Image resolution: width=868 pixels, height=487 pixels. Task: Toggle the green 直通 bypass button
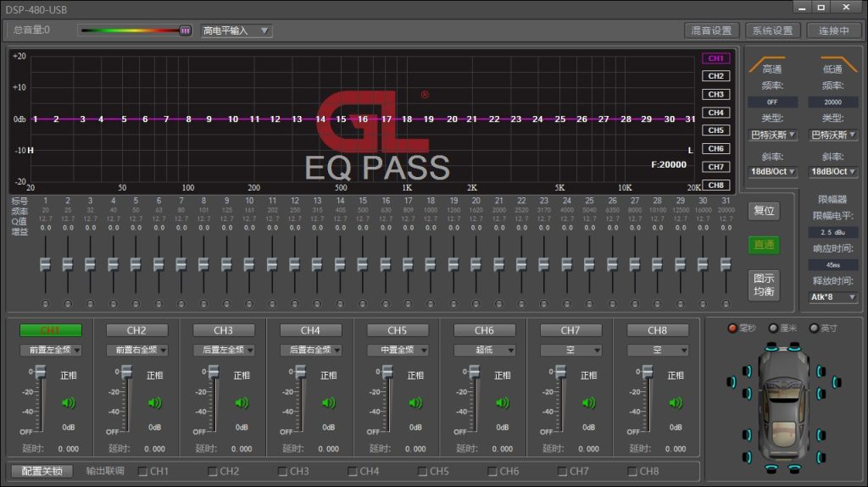pyautogui.click(x=764, y=245)
